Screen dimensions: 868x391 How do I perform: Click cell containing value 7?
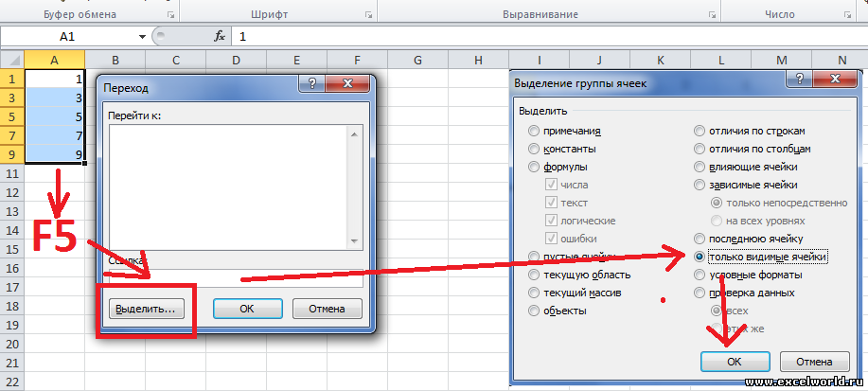(x=54, y=135)
